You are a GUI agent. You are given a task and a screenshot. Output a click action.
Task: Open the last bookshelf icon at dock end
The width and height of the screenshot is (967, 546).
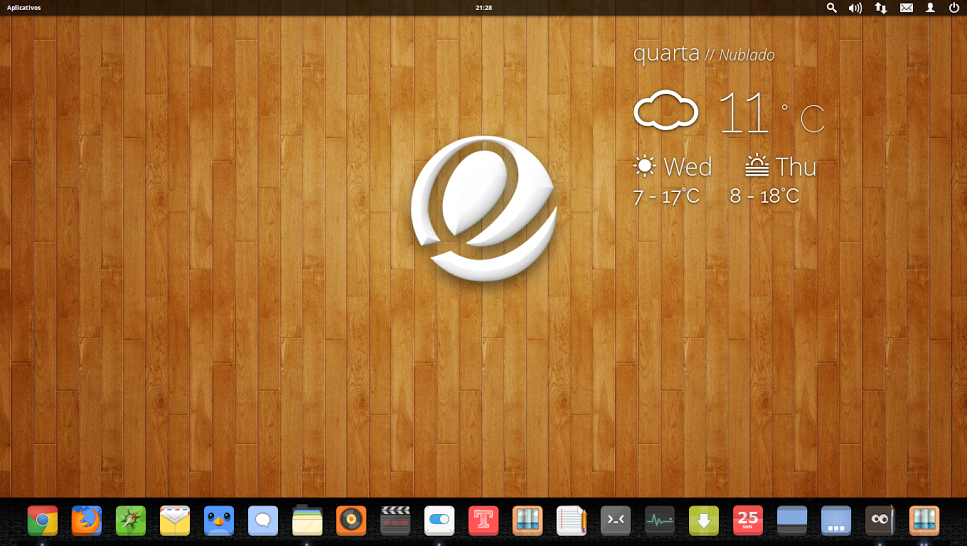[924, 520]
